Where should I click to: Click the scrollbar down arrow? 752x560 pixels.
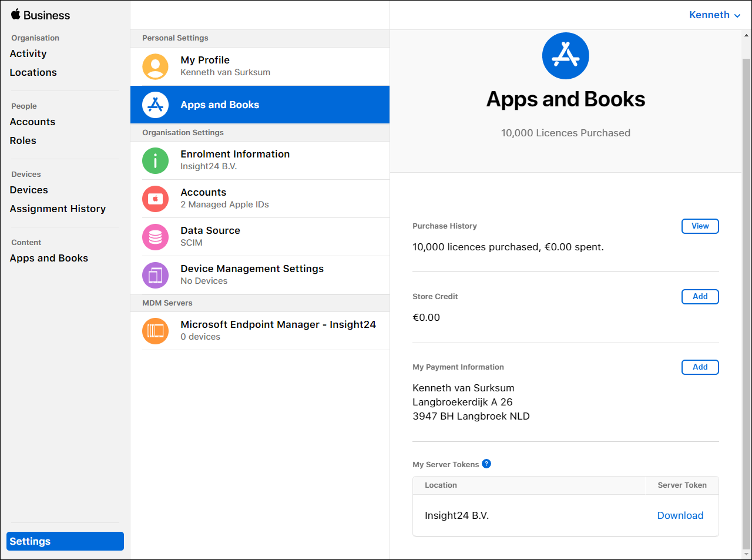(x=746, y=554)
